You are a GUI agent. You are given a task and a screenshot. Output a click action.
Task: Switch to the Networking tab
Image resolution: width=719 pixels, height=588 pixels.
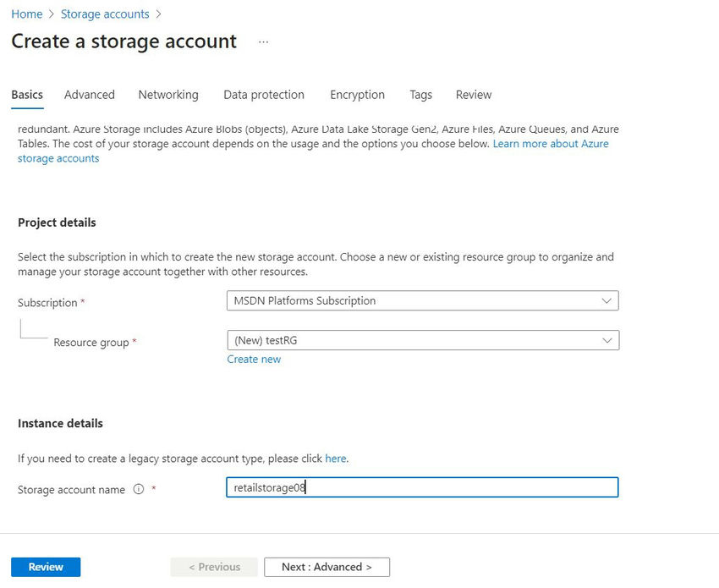coord(167,95)
